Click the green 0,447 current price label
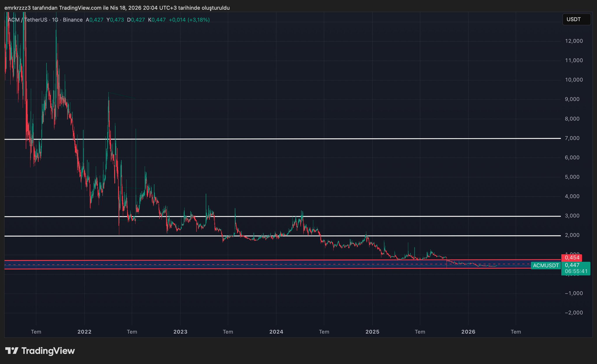The image size is (597, 364). (x=572, y=265)
